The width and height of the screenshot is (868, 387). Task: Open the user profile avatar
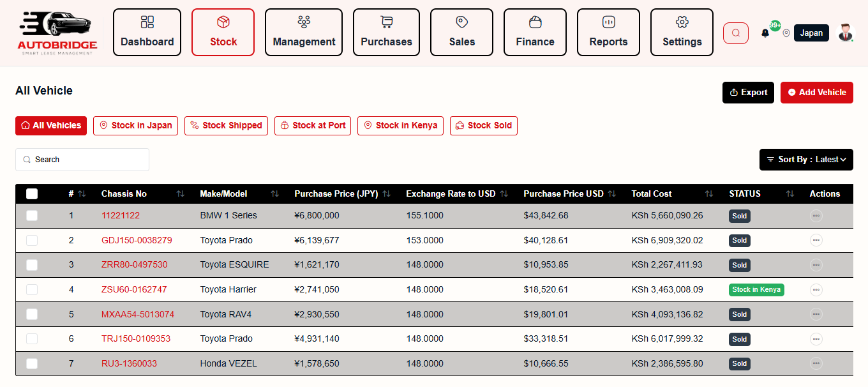click(x=846, y=33)
